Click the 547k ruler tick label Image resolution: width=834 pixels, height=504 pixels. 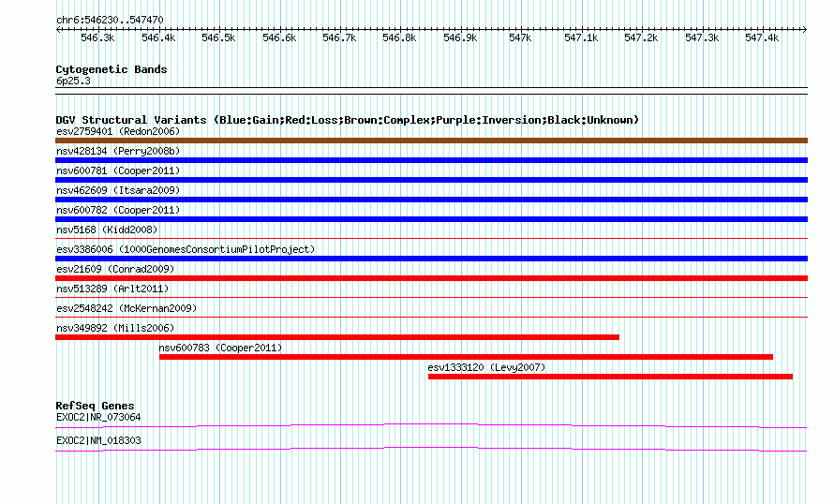pos(520,37)
